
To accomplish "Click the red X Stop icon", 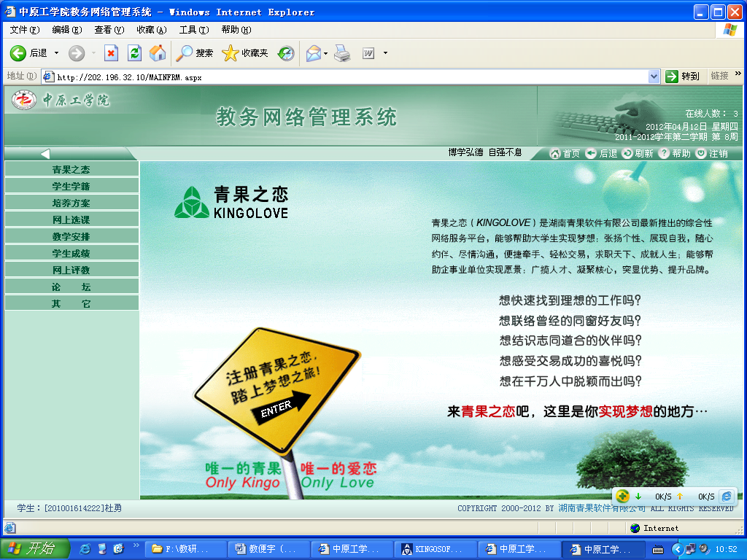I will [x=111, y=52].
